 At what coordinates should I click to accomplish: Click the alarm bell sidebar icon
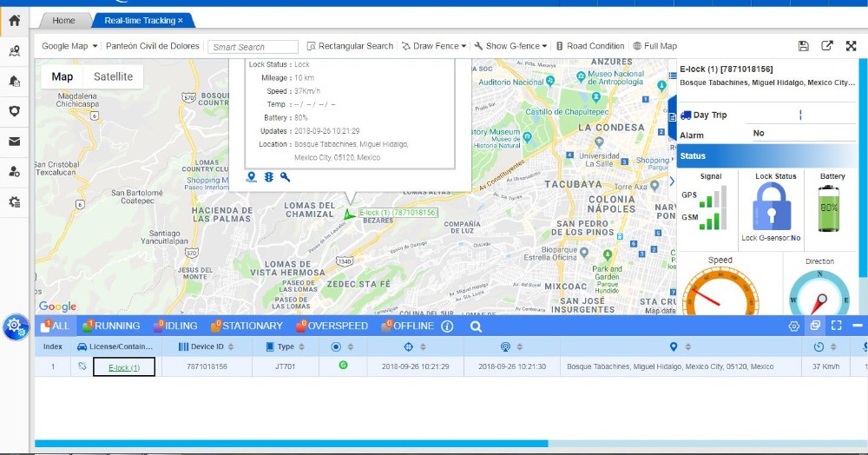pyautogui.click(x=15, y=82)
